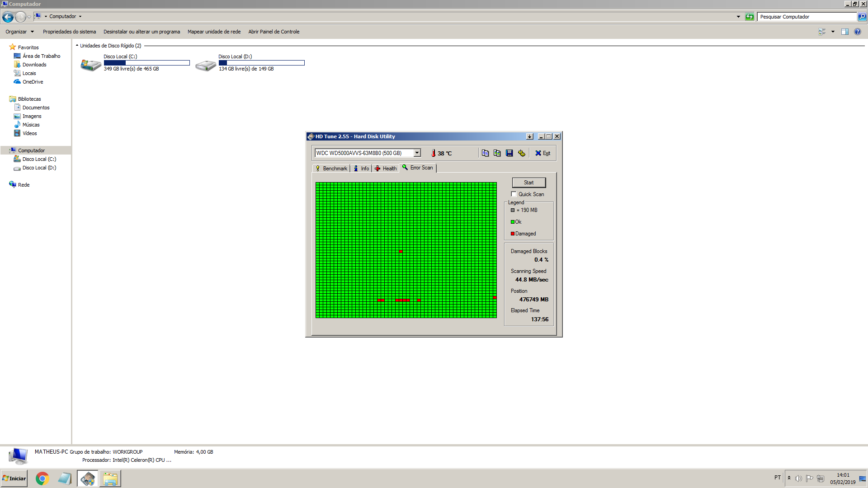The height and width of the screenshot is (488, 868).
Task: Click the Explorer forward navigation button
Action: pyautogui.click(x=20, y=17)
